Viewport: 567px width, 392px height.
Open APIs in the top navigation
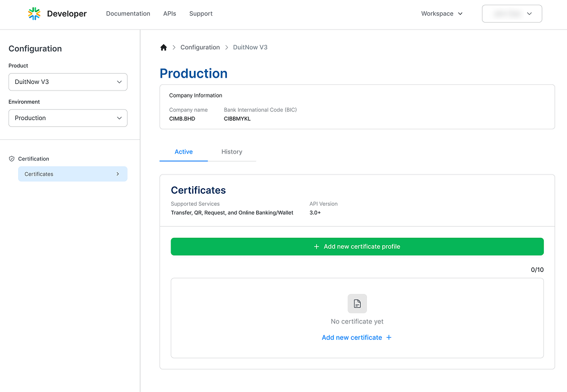click(x=170, y=14)
